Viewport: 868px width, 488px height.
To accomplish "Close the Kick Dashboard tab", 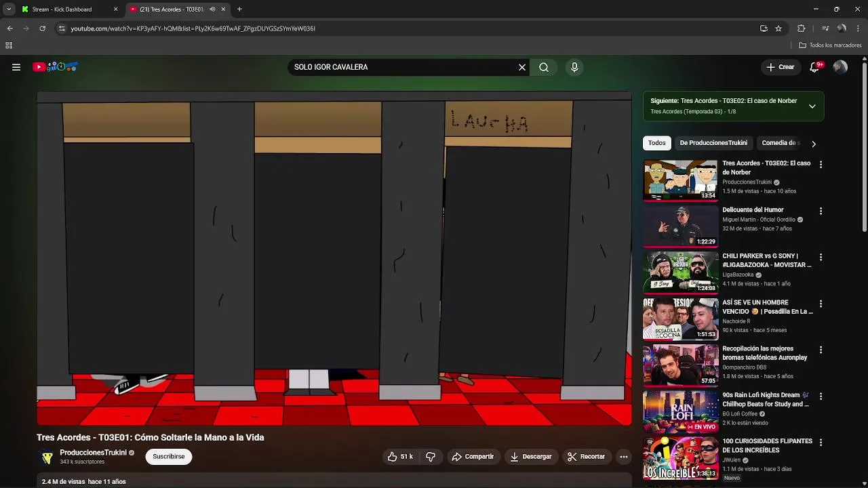I will pos(115,9).
